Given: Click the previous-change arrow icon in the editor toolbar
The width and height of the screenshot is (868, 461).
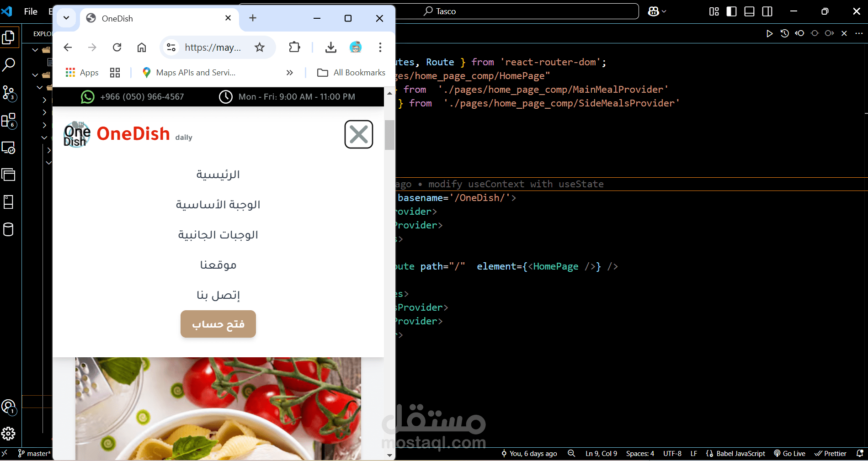Looking at the screenshot, I should (x=799, y=33).
